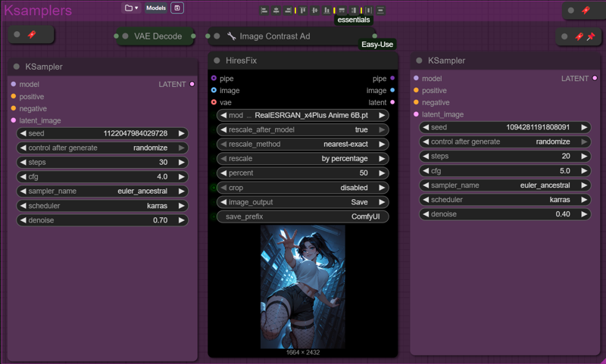Click the Ksamplers group title
The image size is (606, 364).
[x=38, y=10]
